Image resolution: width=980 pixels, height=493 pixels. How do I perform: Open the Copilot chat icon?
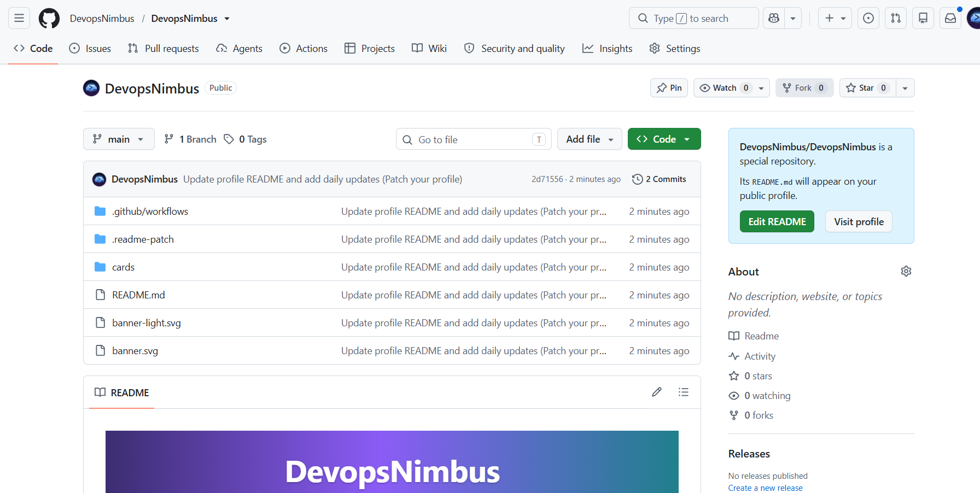pyautogui.click(x=774, y=18)
